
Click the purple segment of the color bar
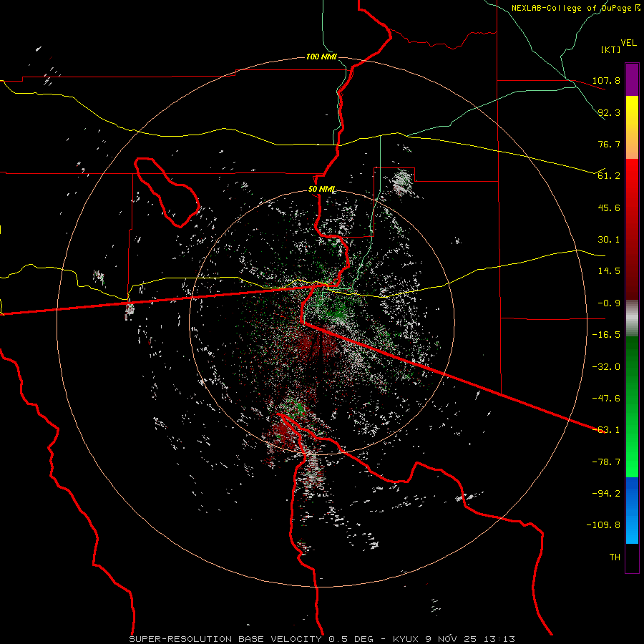click(632, 79)
